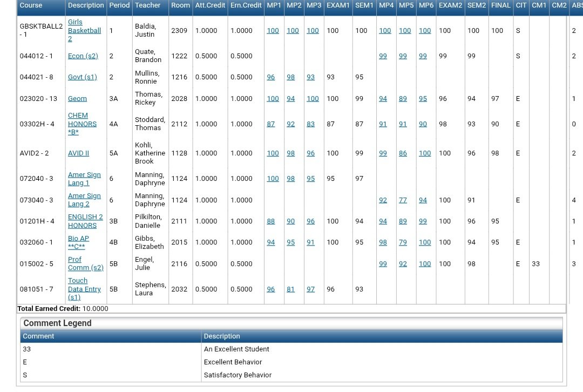583x392 pixels.
Task: Select legend description Satisfactory Behavior
Action: [238, 375]
